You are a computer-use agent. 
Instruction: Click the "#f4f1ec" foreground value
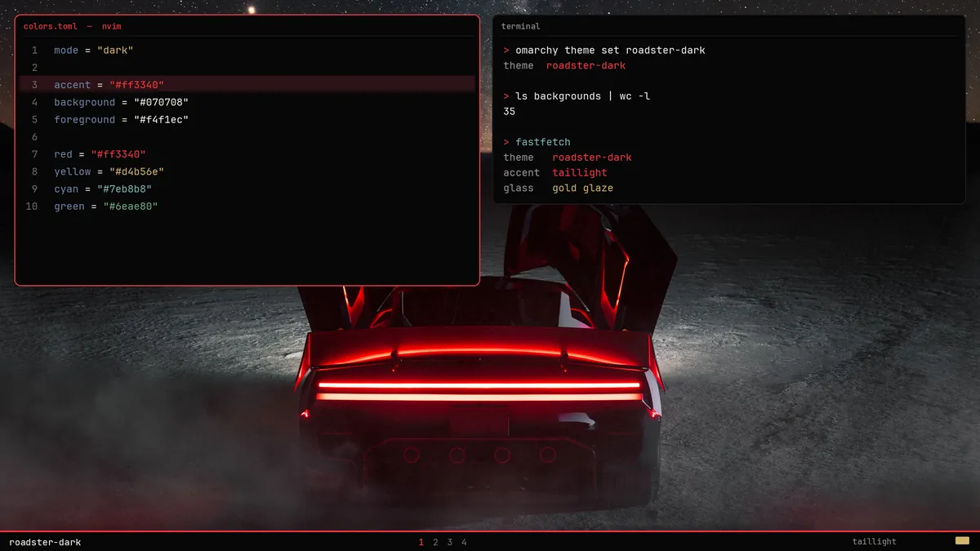point(162,120)
